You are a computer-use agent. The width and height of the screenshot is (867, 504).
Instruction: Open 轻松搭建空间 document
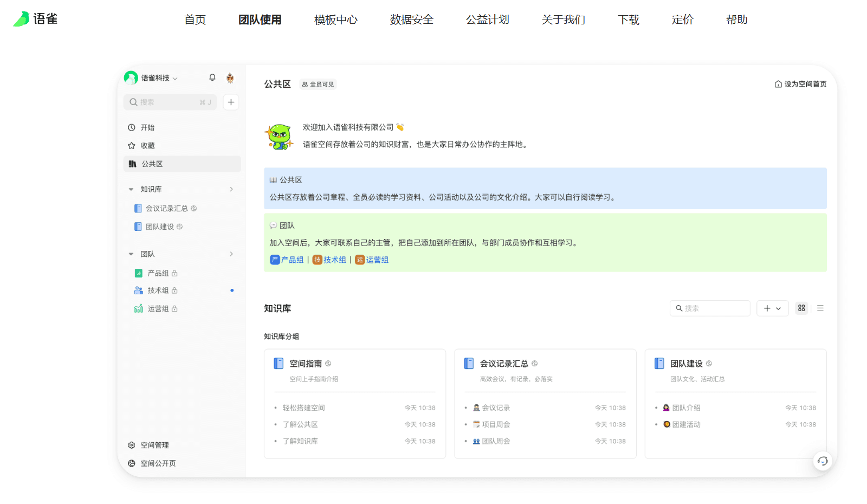click(x=303, y=408)
